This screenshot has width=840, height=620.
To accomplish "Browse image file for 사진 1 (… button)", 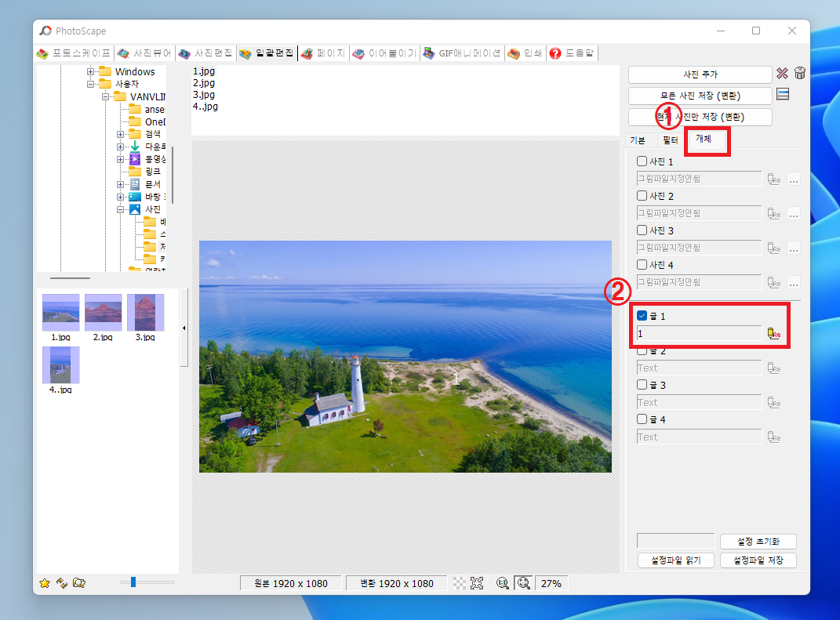I will tap(794, 179).
